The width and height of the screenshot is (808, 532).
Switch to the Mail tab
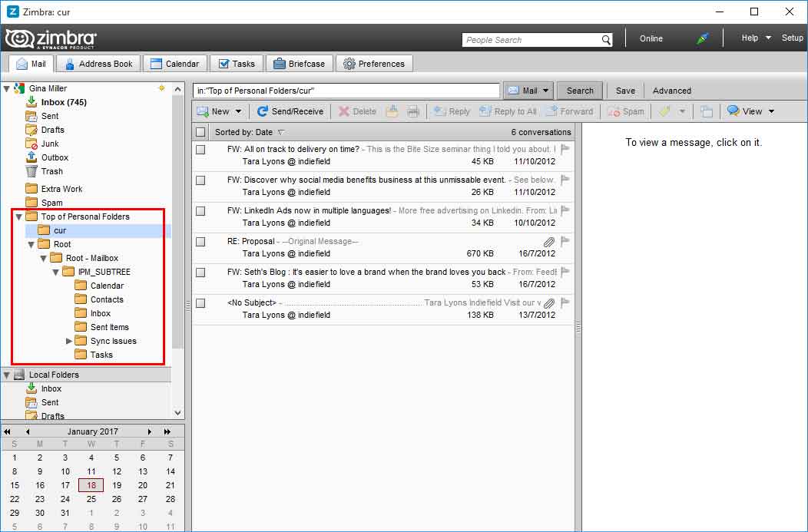[x=31, y=64]
